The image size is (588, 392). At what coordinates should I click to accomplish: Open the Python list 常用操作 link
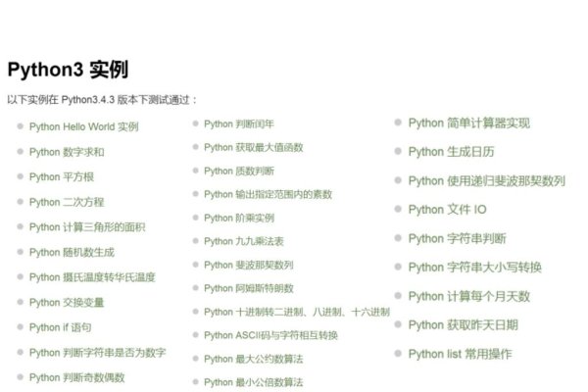pyautogui.click(x=461, y=354)
